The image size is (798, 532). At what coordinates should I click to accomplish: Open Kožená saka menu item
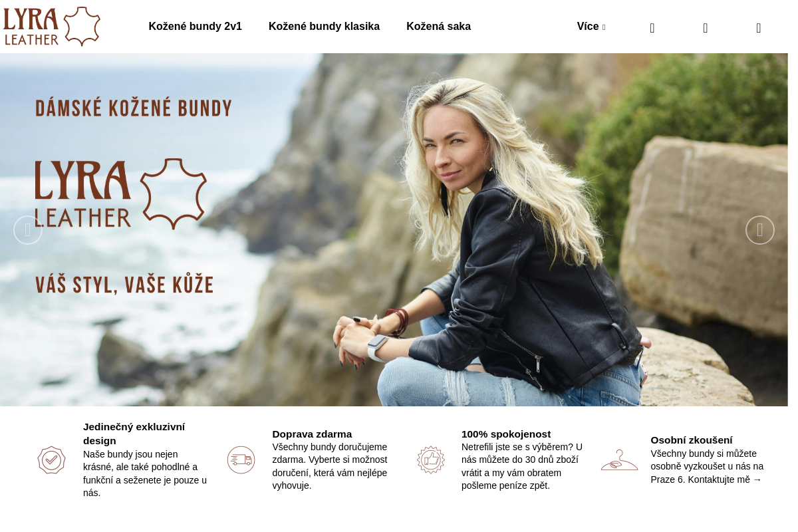point(439,27)
